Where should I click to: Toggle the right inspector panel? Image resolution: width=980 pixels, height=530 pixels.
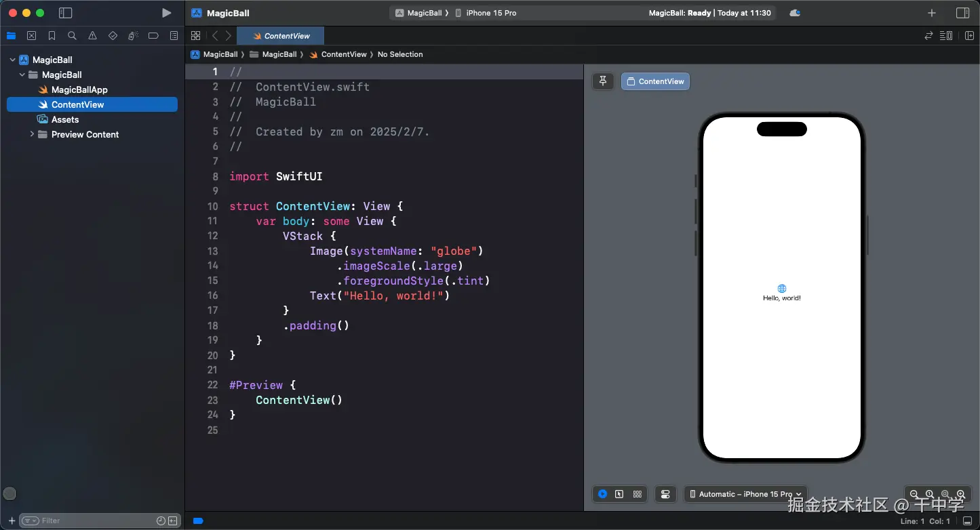[x=962, y=13]
